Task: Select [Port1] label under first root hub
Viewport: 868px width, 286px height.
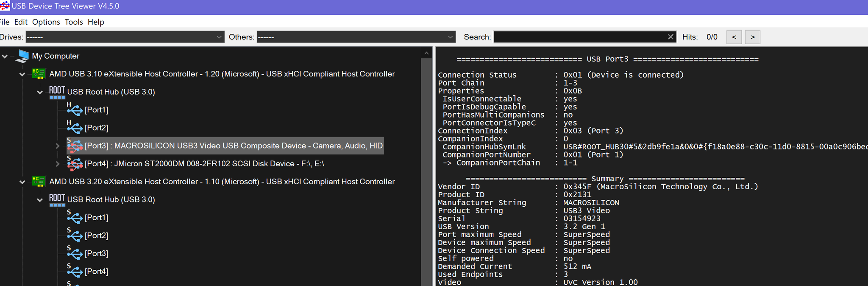Action: [x=96, y=110]
